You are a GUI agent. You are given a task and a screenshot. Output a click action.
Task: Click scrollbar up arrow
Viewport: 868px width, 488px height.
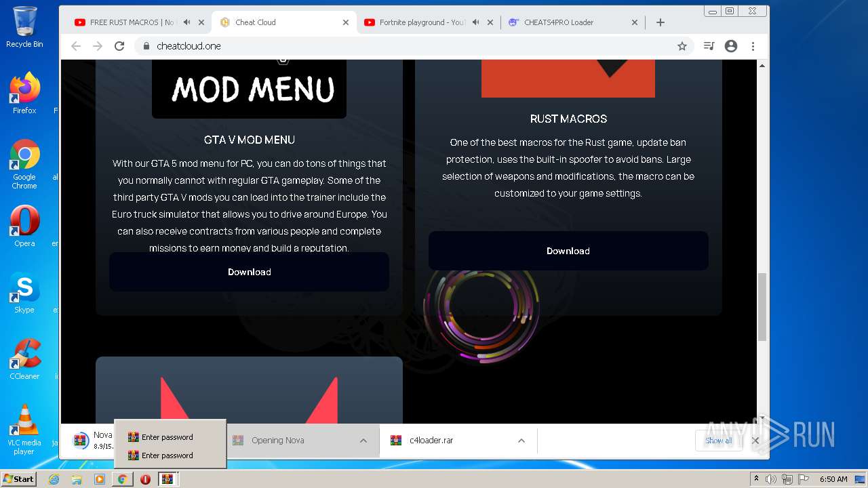tap(762, 66)
